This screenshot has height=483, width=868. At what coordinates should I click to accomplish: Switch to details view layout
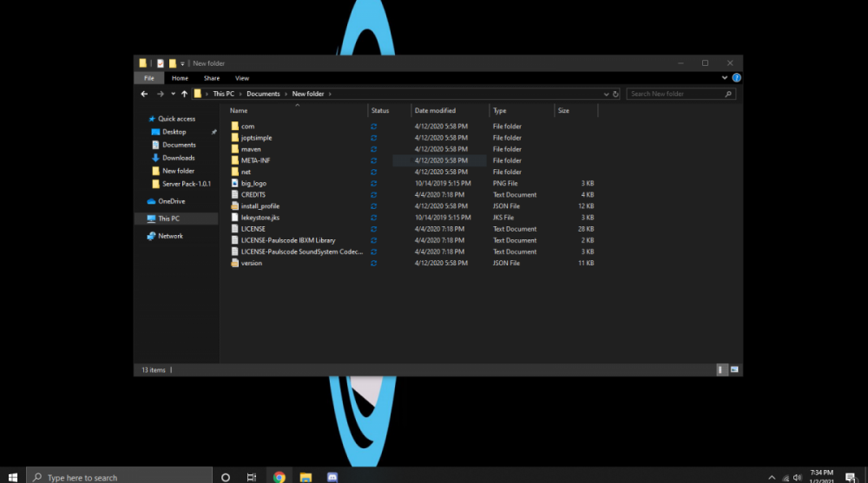[x=721, y=369]
